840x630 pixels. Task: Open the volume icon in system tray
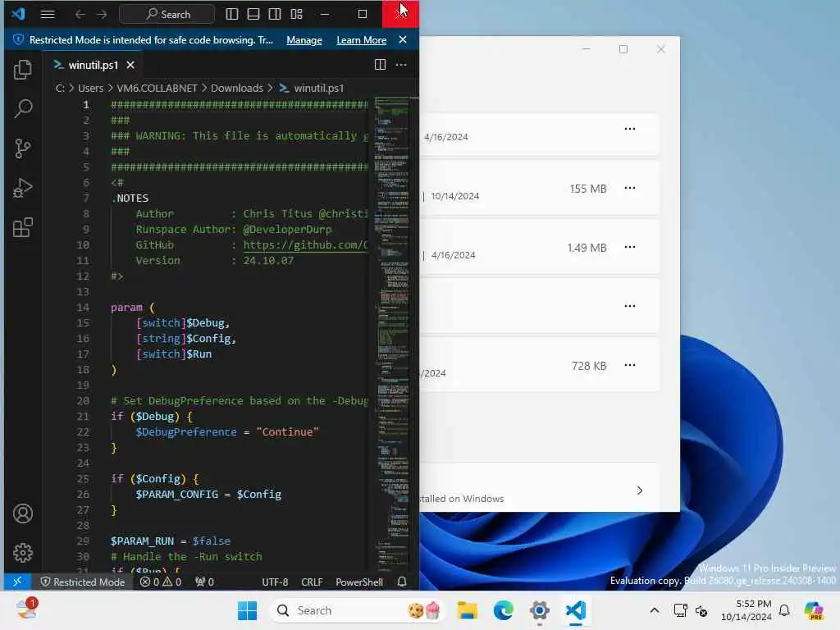click(701, 610)
